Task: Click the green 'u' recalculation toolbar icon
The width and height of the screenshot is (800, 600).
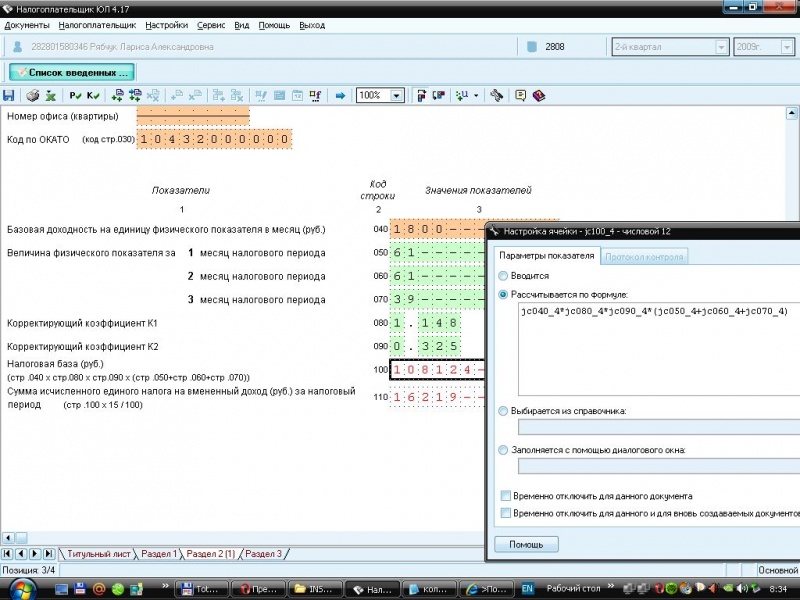Action: pos(462,95)
